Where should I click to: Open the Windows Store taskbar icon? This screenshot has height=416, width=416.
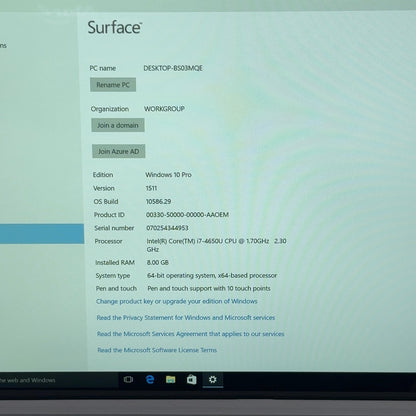(x=192, y=379)
